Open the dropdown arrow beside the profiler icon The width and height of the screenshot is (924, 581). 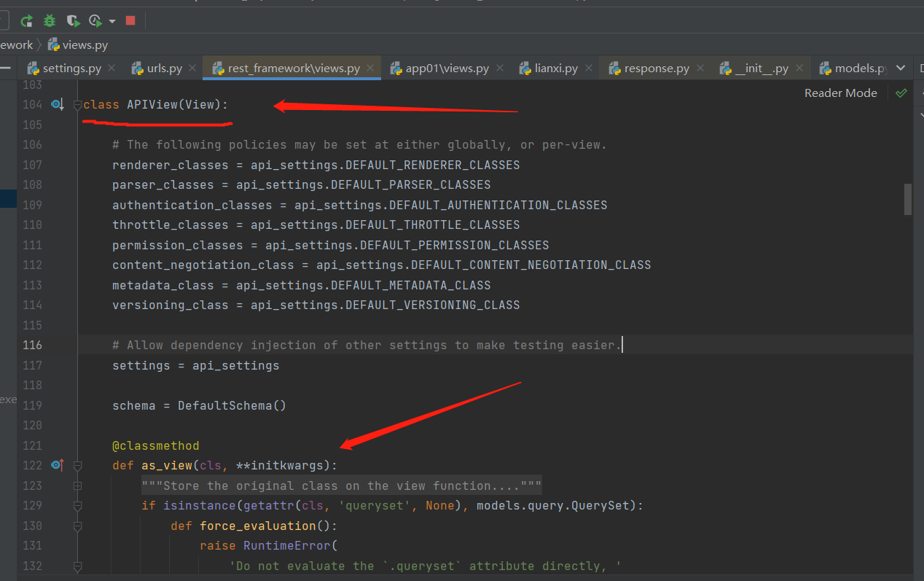pyautogui.click(x=112, y=21)
